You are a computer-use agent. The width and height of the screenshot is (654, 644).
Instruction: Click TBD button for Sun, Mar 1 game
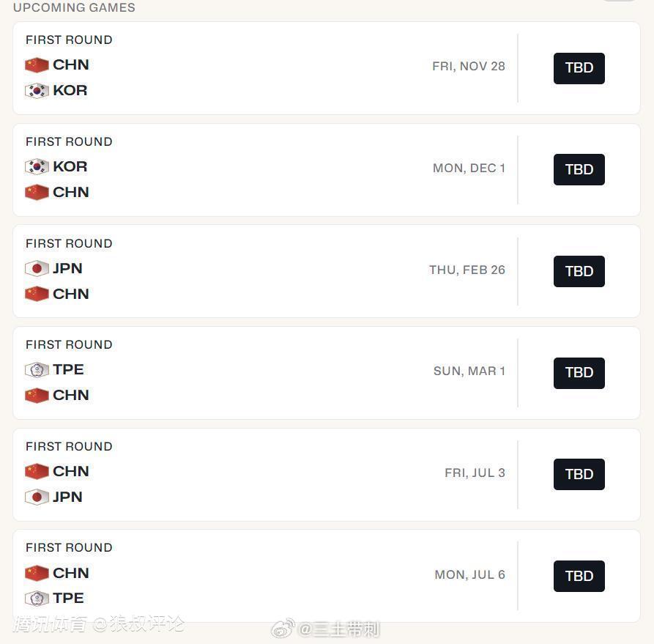(x=579, y=373)
